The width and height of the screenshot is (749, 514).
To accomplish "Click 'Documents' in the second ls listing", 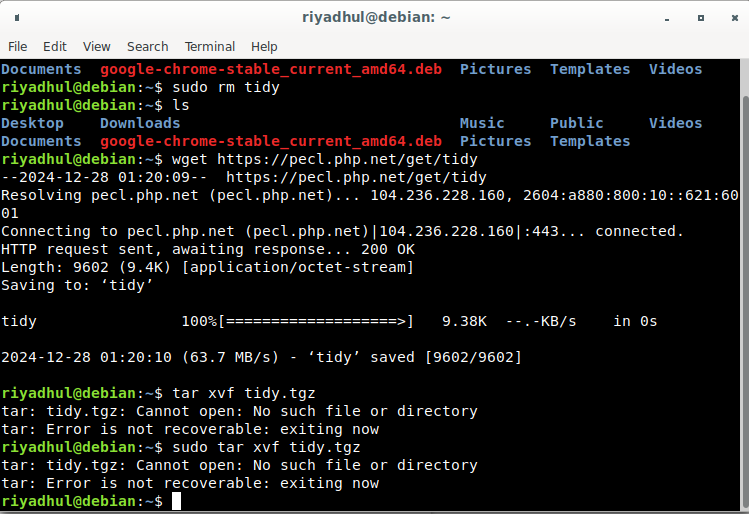I will pos(41,141).
